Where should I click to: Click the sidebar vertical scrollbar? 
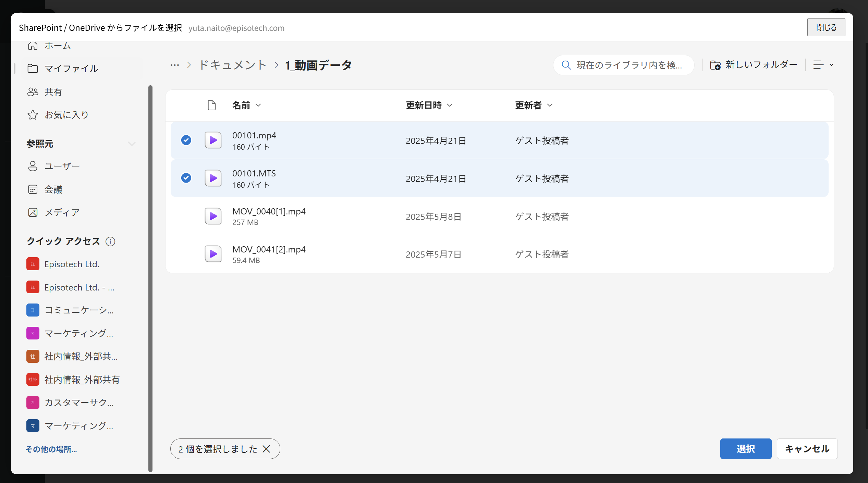coord(150,278)
